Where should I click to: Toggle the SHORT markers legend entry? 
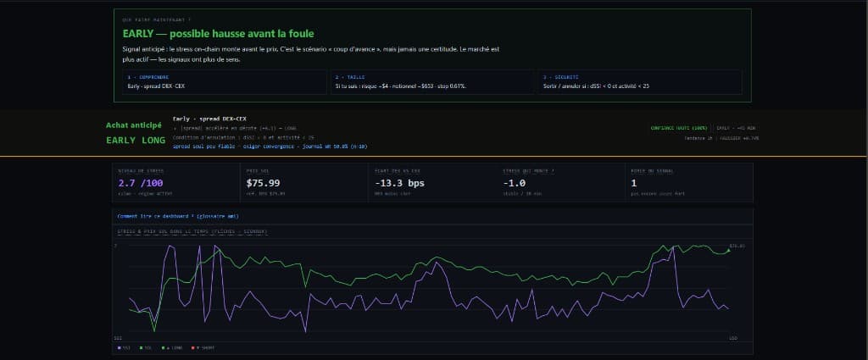pos(203,348)
